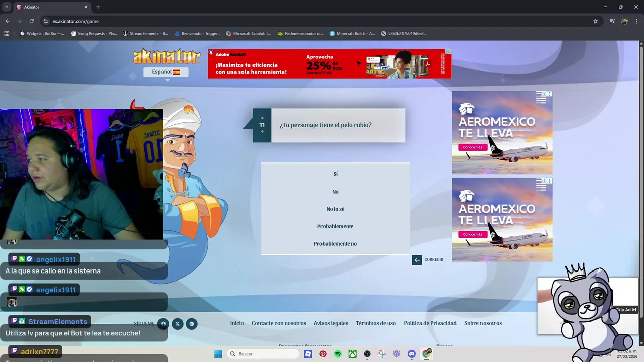Open 'Song Requests' bookmark
Viewport: 644px width, 362px height.
coord(94,34)
